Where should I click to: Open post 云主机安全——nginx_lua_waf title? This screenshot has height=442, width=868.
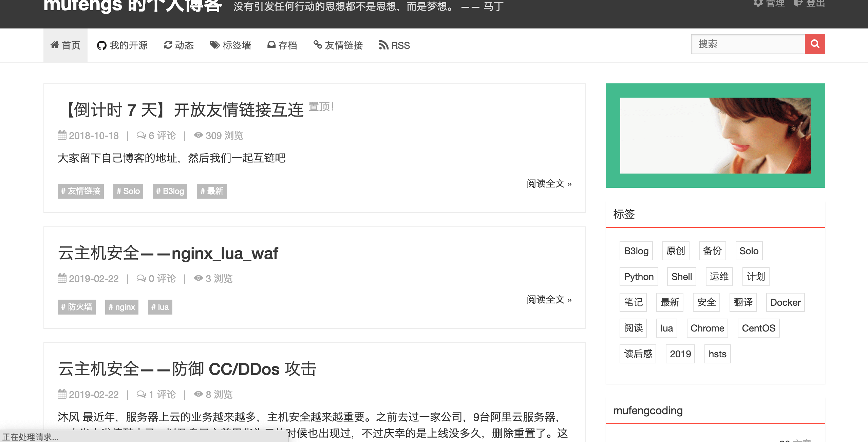pyautogui.click(x=168, y=253)
